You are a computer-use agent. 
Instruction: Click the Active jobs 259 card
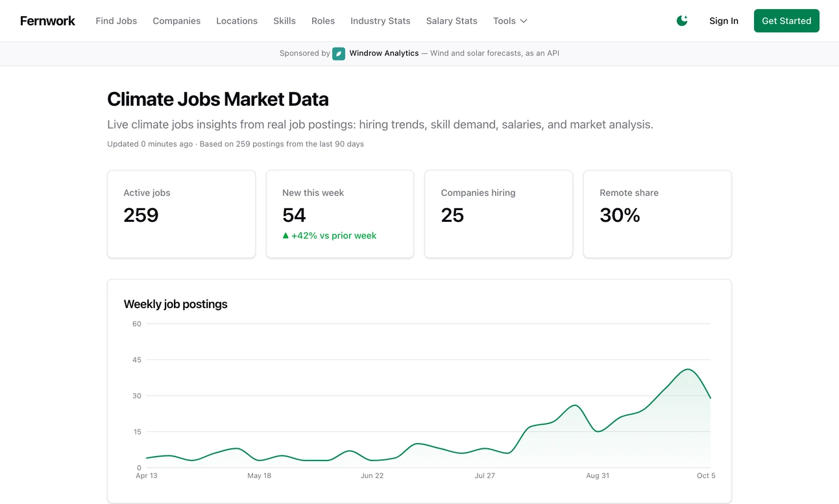(x=181, y=214)
